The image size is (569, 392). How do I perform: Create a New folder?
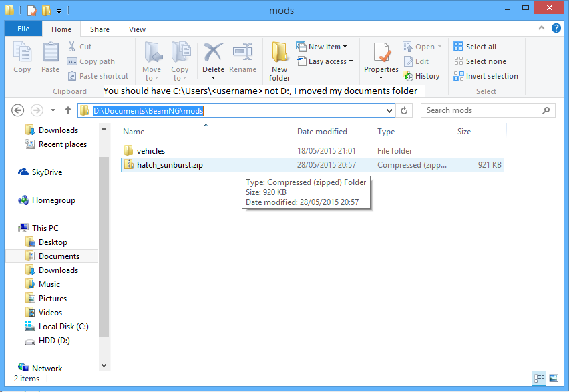pyautogui.click(x=279, y=61)
